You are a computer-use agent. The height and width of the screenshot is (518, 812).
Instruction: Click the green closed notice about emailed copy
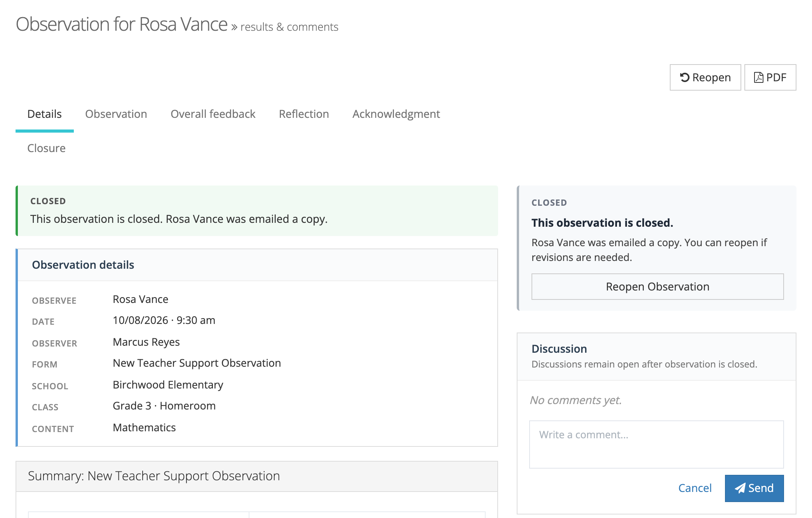point(257,211)
